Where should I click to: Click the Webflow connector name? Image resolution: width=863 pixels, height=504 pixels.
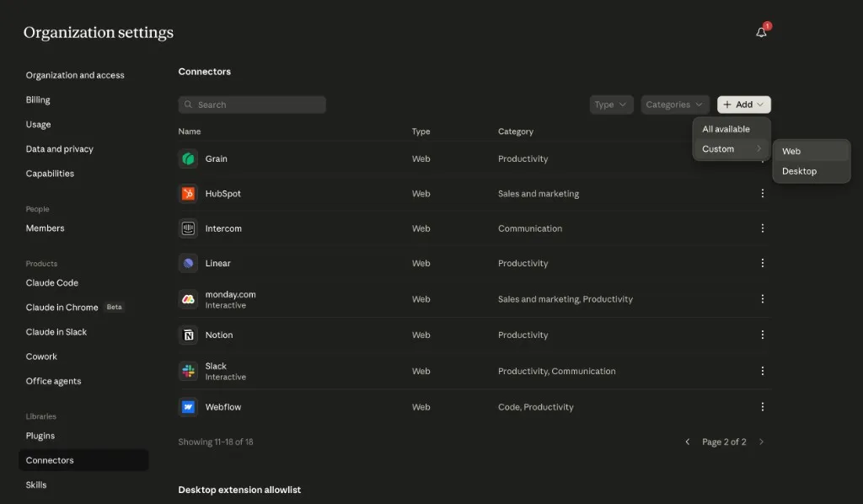(223, 407)
